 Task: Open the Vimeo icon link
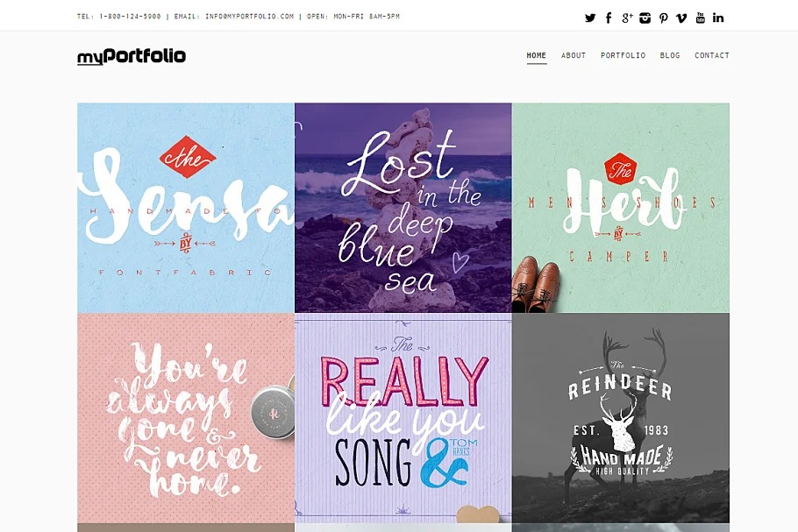click(681, 18)
